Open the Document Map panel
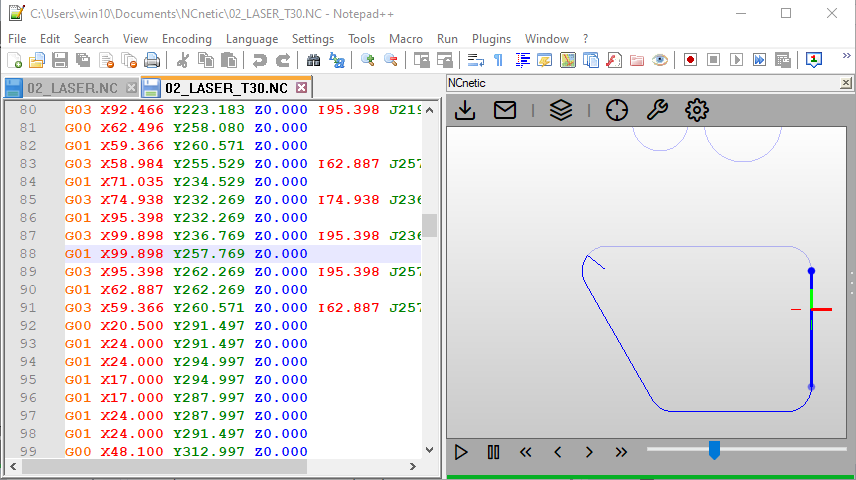 click(x=568, y=60)
